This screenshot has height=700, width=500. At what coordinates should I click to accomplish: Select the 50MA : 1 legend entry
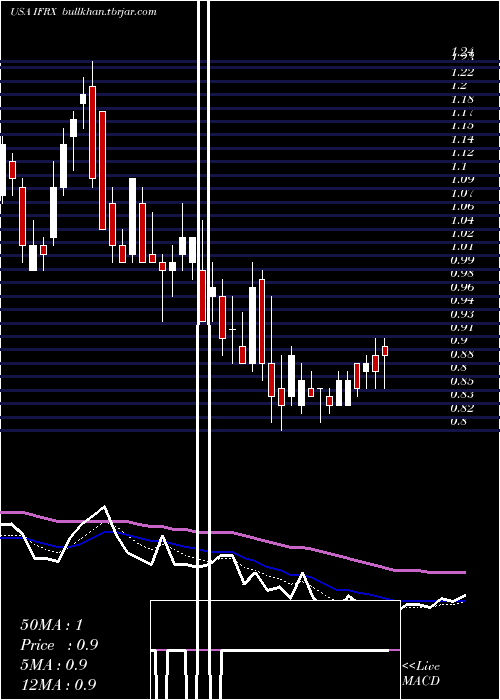(x=51, y=625)
